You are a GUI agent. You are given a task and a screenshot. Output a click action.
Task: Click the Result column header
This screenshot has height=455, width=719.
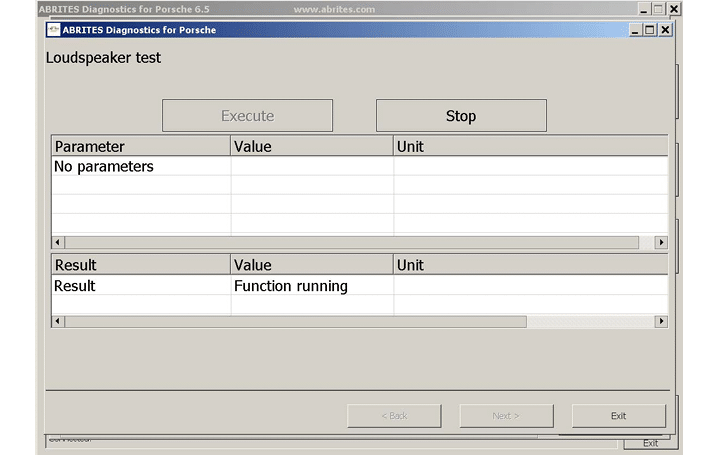pos(140,265)
